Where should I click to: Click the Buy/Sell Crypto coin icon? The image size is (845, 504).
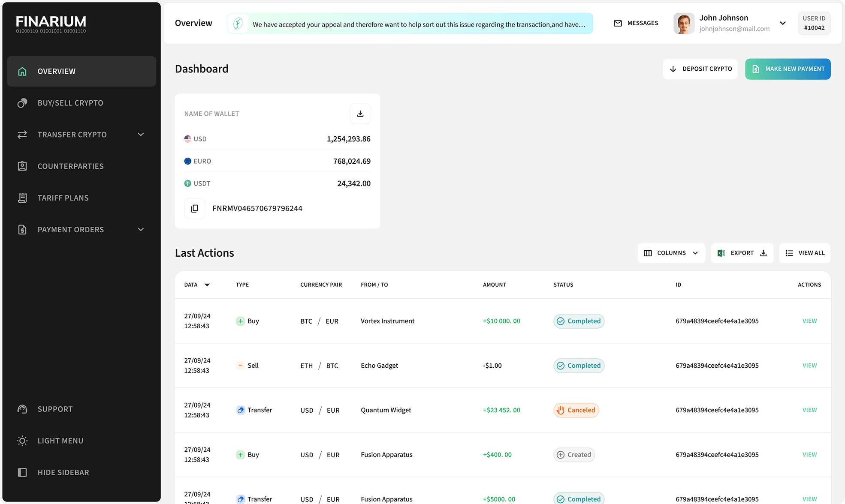(x=22, y=103)
